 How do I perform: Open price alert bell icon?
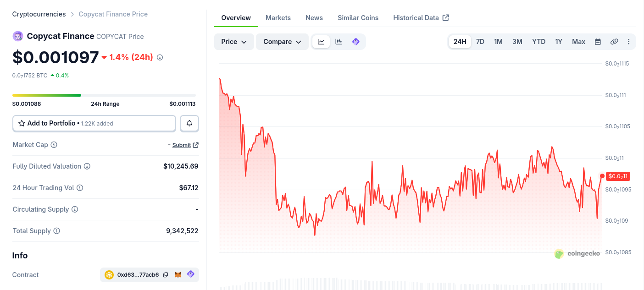(x=189, y=123)
